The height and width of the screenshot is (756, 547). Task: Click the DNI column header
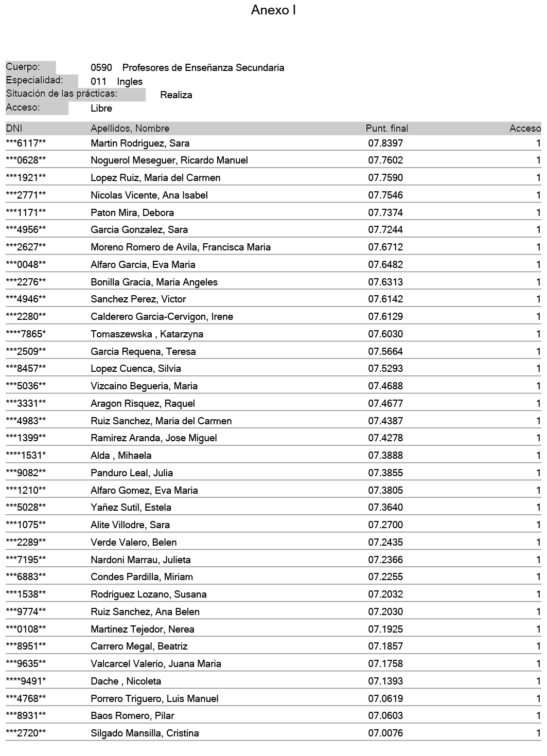(14, 129)
